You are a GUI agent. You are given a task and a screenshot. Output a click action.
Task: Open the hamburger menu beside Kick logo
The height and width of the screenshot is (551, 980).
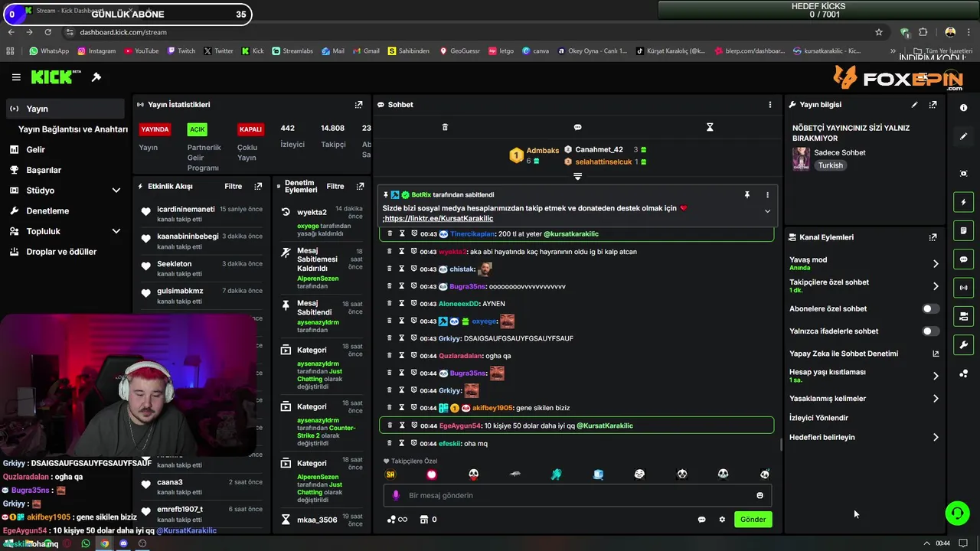coord(16,77)
